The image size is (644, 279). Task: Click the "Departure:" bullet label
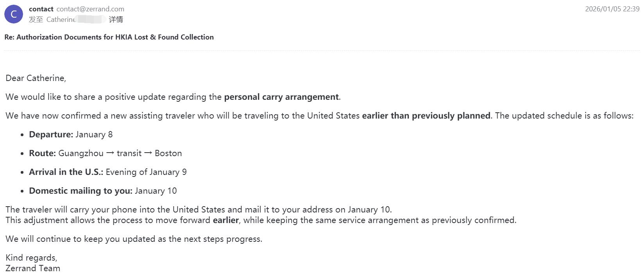tap(51, 135)
